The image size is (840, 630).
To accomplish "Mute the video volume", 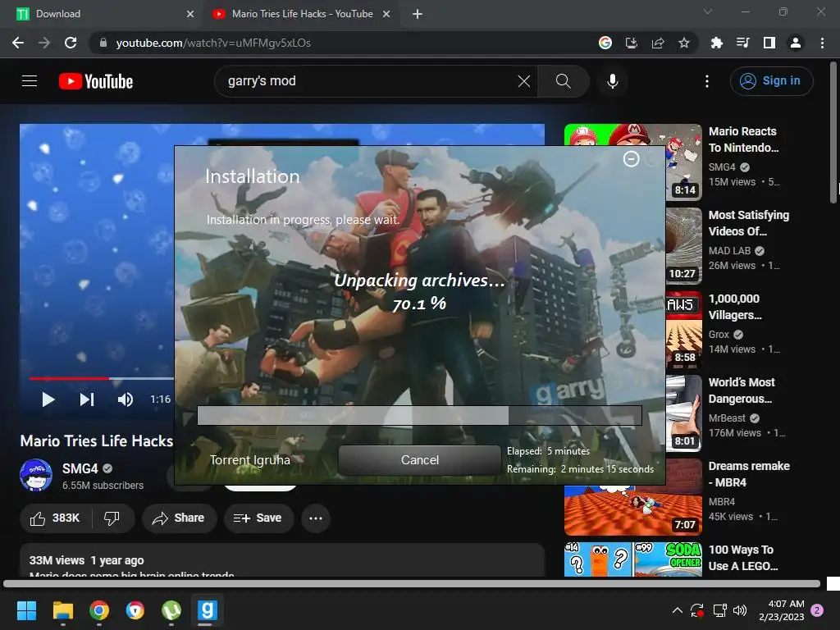I will click(126, 399).
